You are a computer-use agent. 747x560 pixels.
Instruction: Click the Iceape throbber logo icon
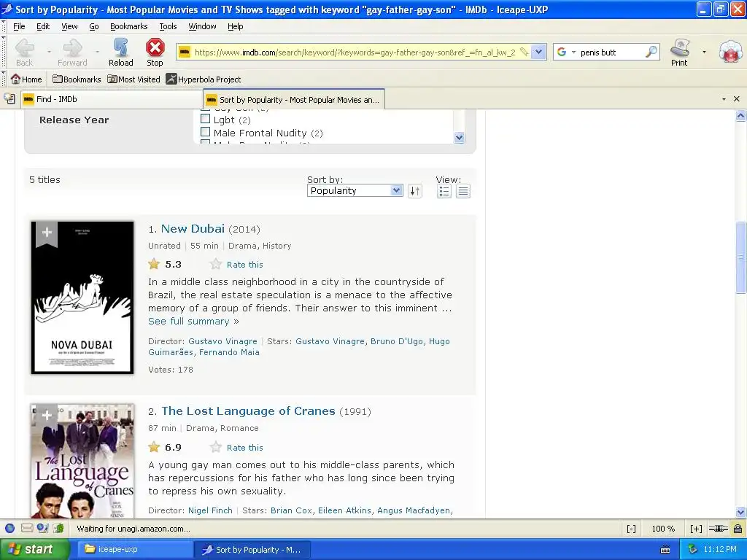tap(731, 52)
